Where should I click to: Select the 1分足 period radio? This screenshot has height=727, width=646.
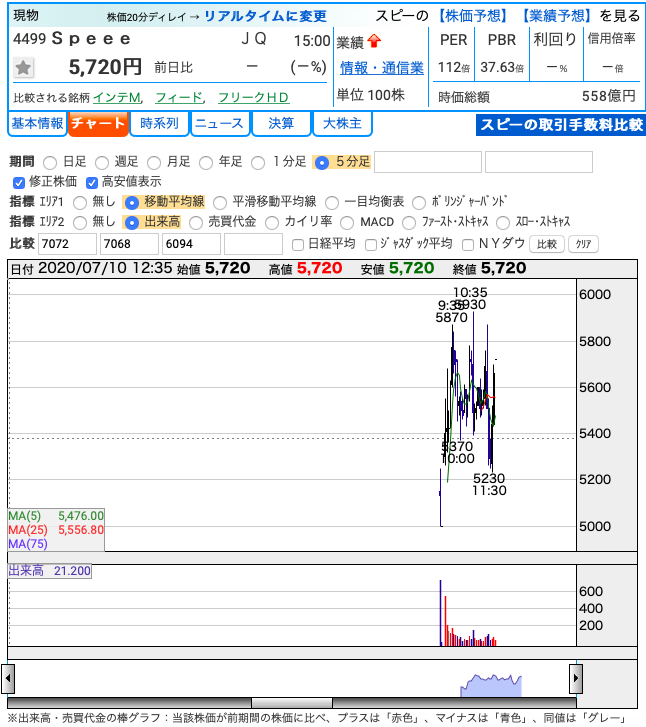click(258, 163)
